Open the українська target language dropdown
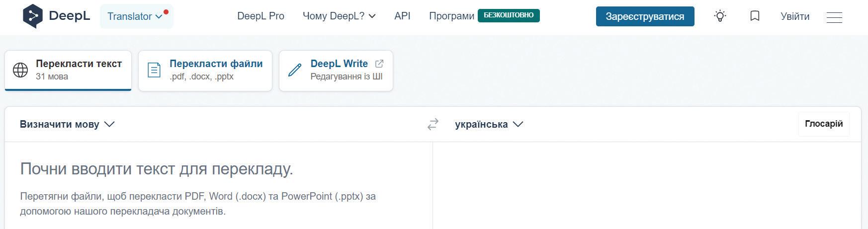The image size is (868, 229). [489, 124]
